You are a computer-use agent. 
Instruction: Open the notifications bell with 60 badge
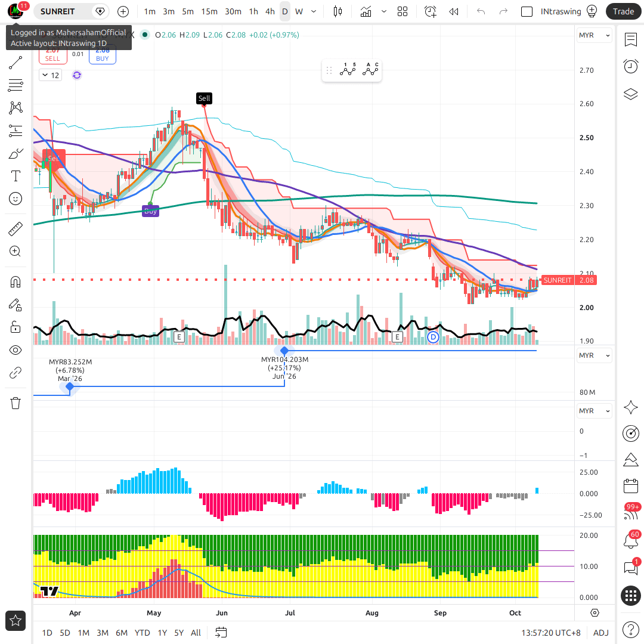pyautogui.click(x=630, y=540)
